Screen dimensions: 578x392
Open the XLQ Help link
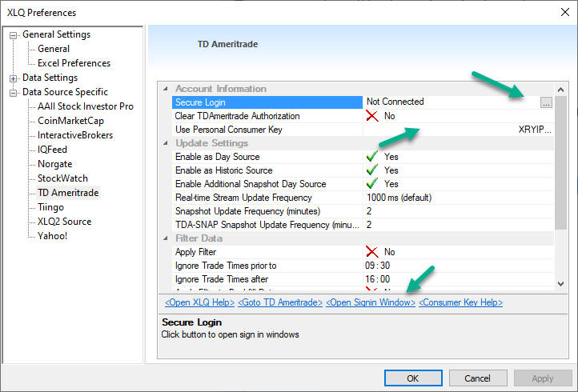pos(199,302)
